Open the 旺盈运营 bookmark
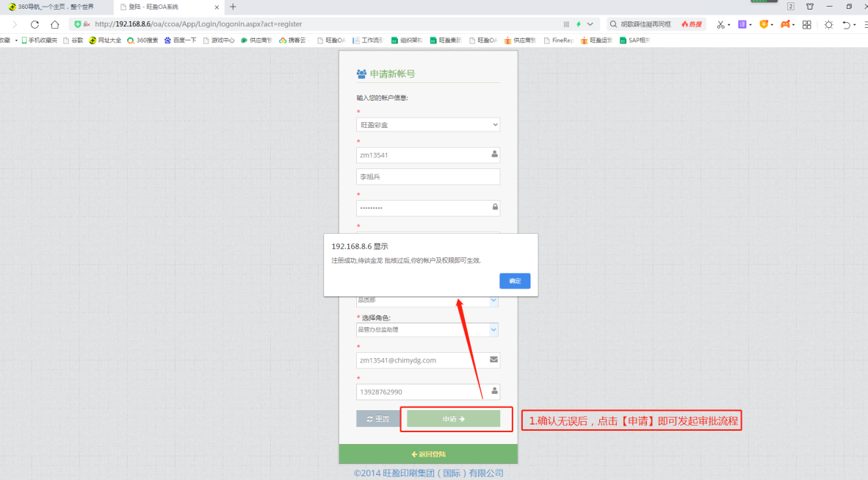The image size is (868, 480). click(x=596, y=40)
